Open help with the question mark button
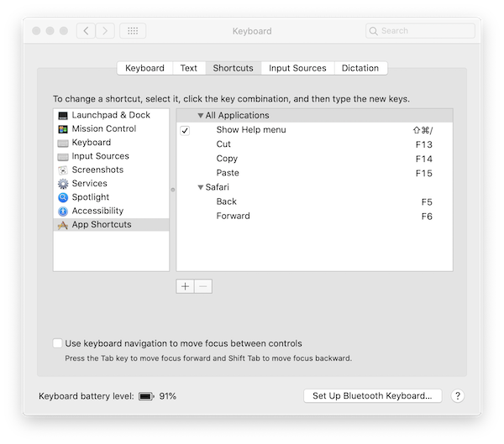This screenshot has height=444, width=504. 458,395
